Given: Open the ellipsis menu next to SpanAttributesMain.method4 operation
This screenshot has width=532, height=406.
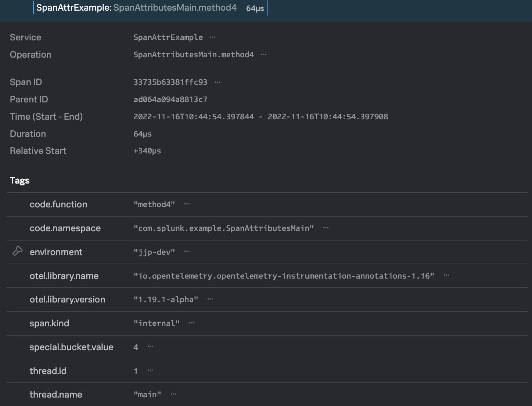Looking at the screenshot, I should [264, 54].
